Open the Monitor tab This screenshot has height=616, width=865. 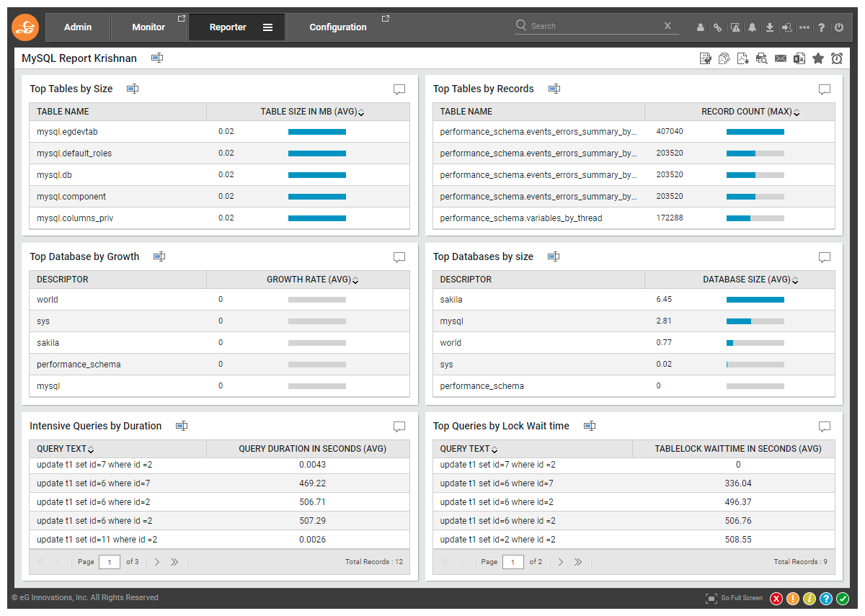click(148, 27)
